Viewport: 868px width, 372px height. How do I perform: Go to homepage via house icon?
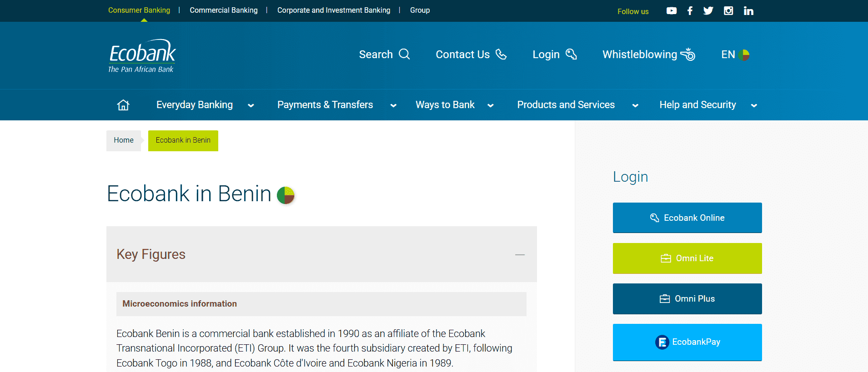click(123, 105)
